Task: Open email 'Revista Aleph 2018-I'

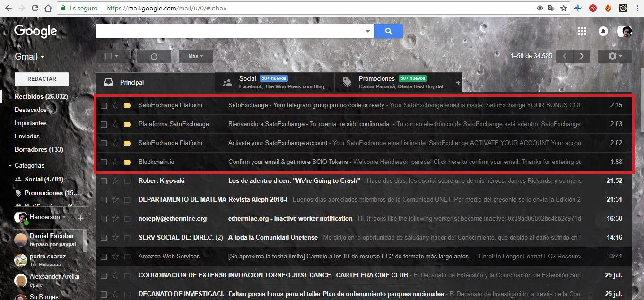Action: click(x=258, y=200)
